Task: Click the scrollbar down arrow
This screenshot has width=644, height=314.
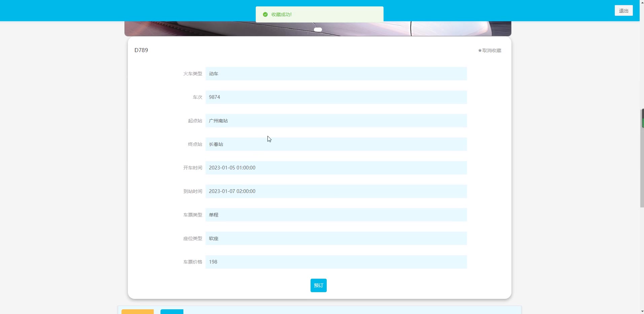Action: point(642,311)
